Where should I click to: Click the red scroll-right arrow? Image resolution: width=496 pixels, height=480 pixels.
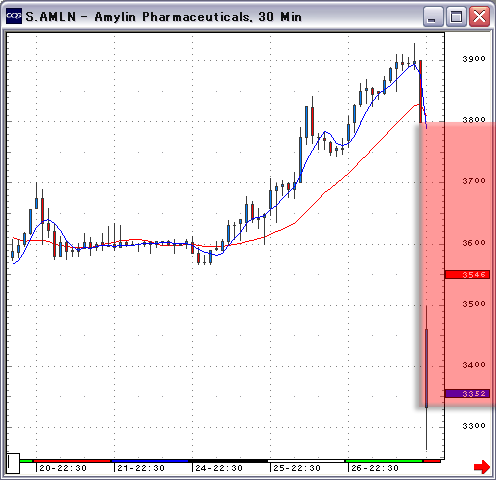pyautogui.click(x=482, y=467)
